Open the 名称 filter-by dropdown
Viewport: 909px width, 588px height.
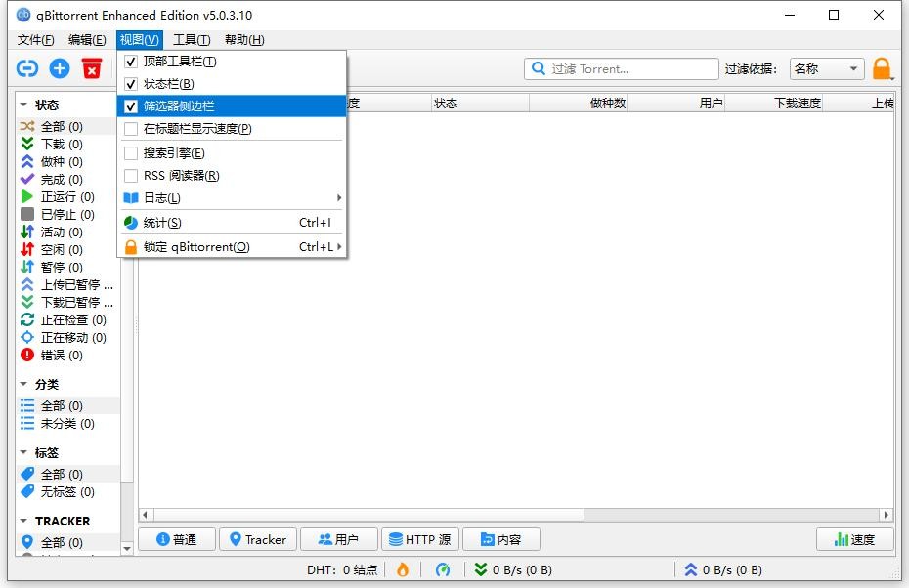(826, 68)
